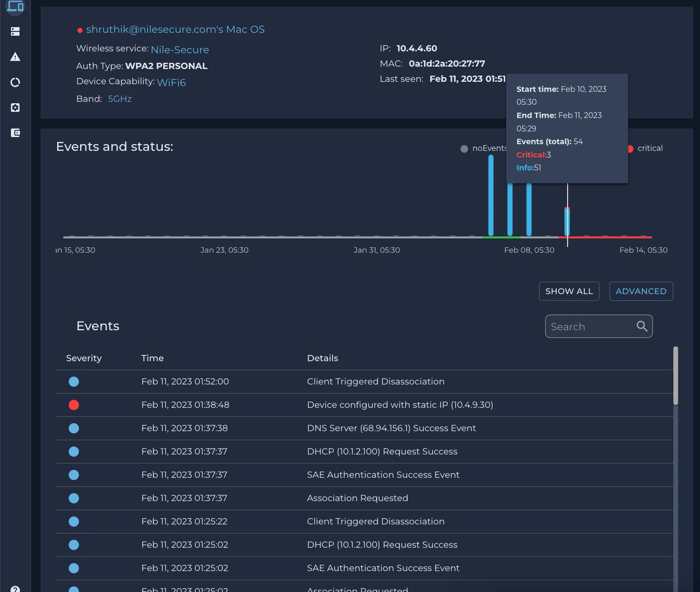The height and width of the screenshot is (592, 700).
Task: Open the wallet-shaped sidebar icon
Action: [x=15, y=133]
